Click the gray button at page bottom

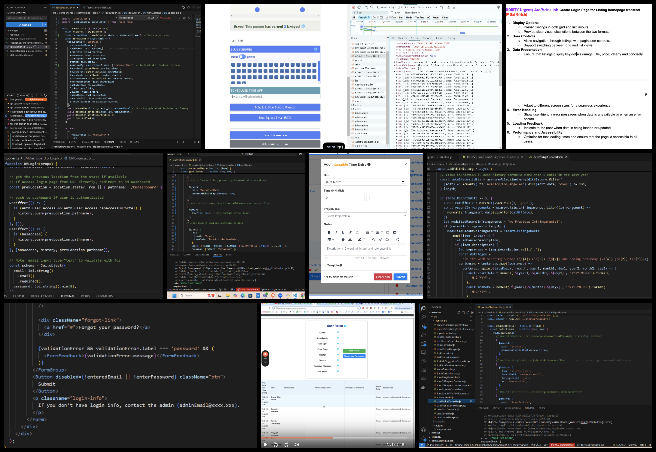pyautogui.click(x=275, y=144)
